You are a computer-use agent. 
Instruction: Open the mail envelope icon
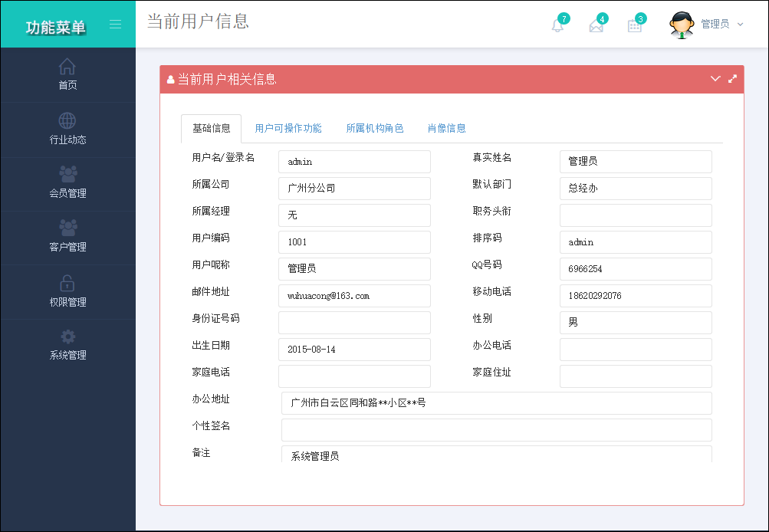coord(596,25)
